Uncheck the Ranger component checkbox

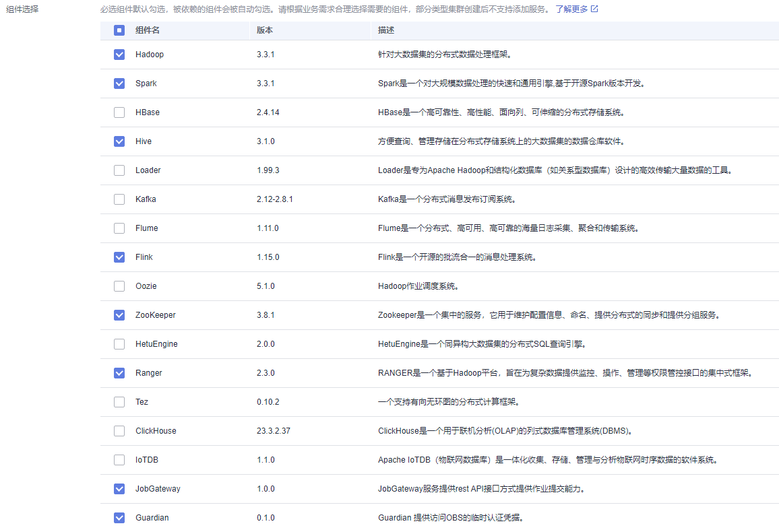119,372
